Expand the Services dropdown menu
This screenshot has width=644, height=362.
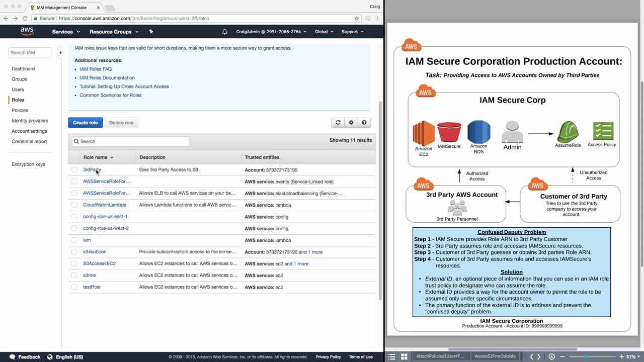65,32
